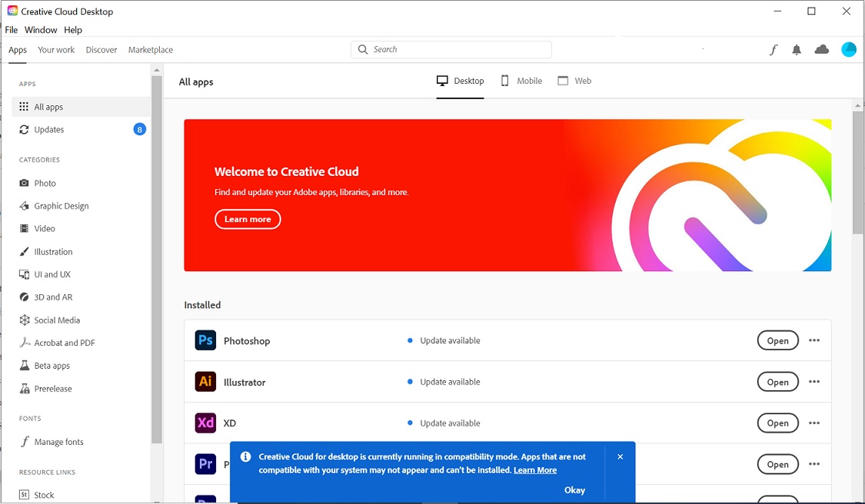Click the Updates count badge 8
This screenshot has width=865, height=504.
click(140, 130)
